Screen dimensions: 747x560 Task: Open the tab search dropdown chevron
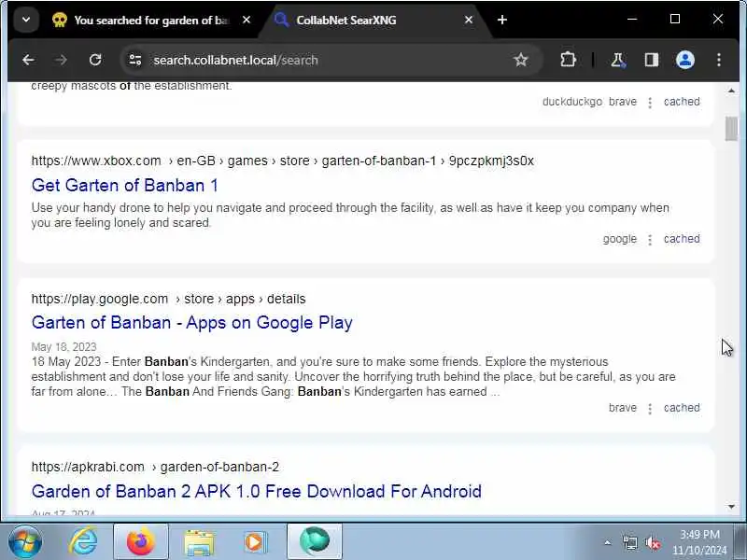[x=26, y=20]
